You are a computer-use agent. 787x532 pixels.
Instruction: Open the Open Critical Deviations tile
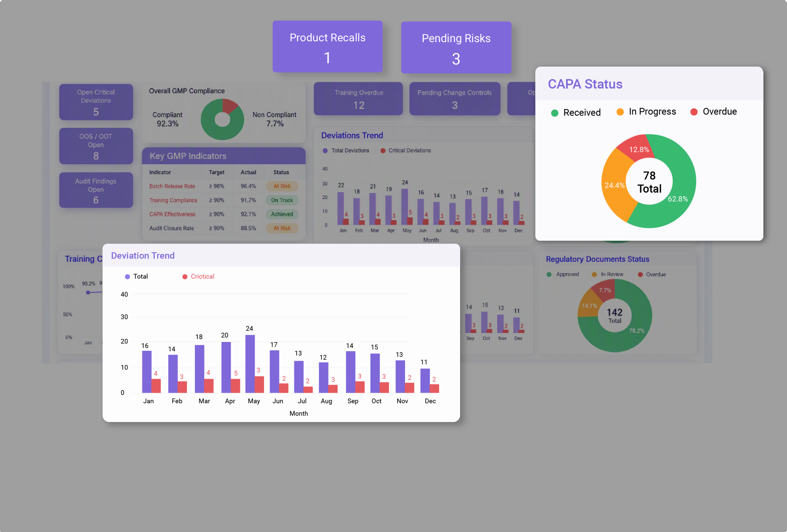96,102
